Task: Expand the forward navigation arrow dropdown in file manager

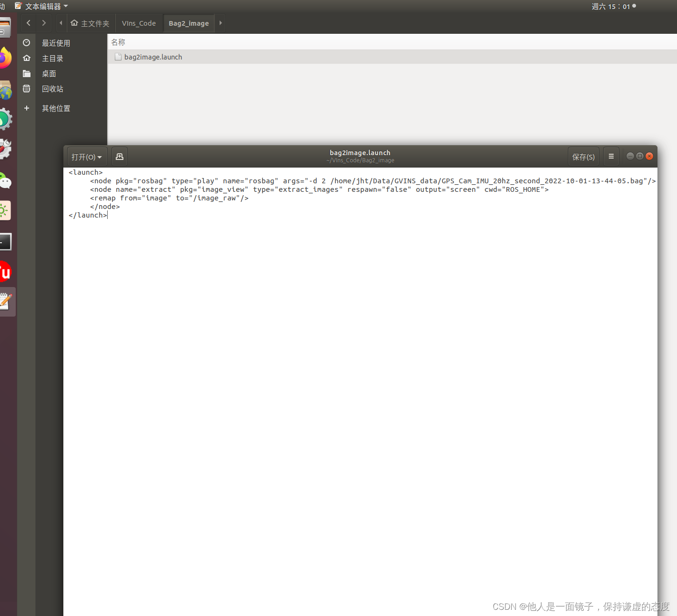Action: click(x=220, y=22)
